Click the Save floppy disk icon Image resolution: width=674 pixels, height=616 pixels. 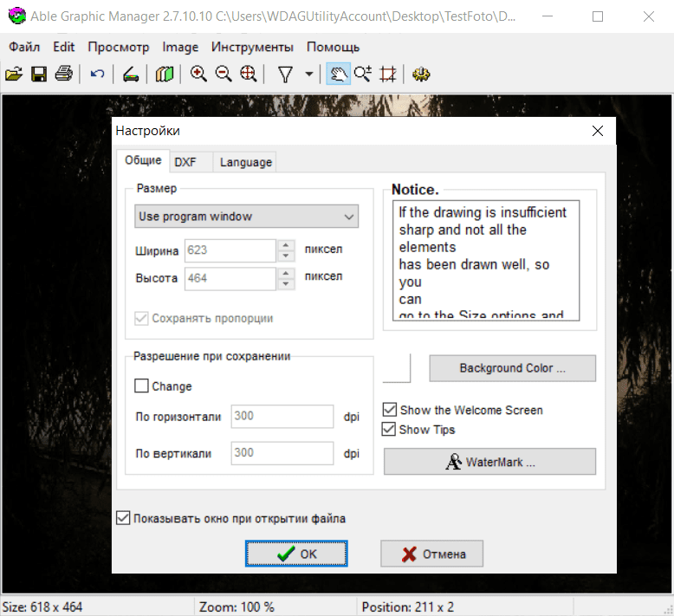click(x=39, y=74)
